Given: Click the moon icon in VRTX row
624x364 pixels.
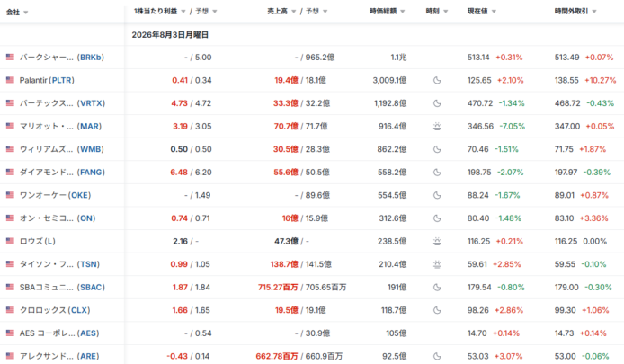Looking at the screenshot, I should coord(437,103).
